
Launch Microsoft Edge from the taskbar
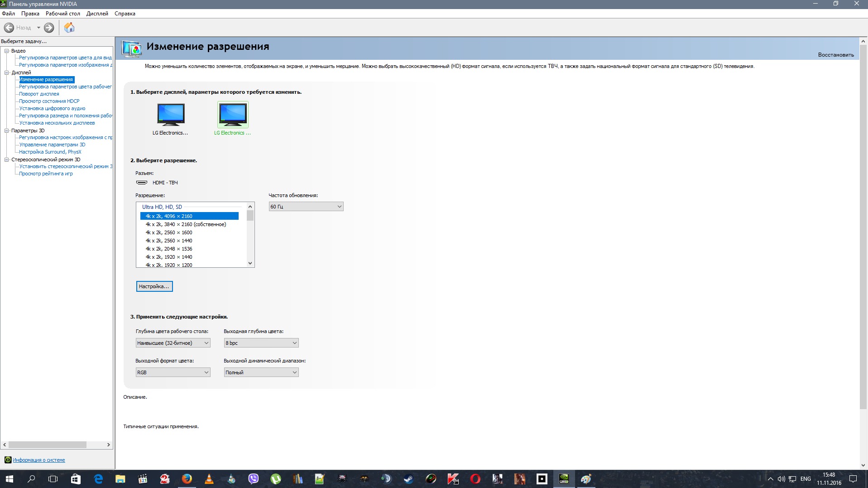coord(98,479)
